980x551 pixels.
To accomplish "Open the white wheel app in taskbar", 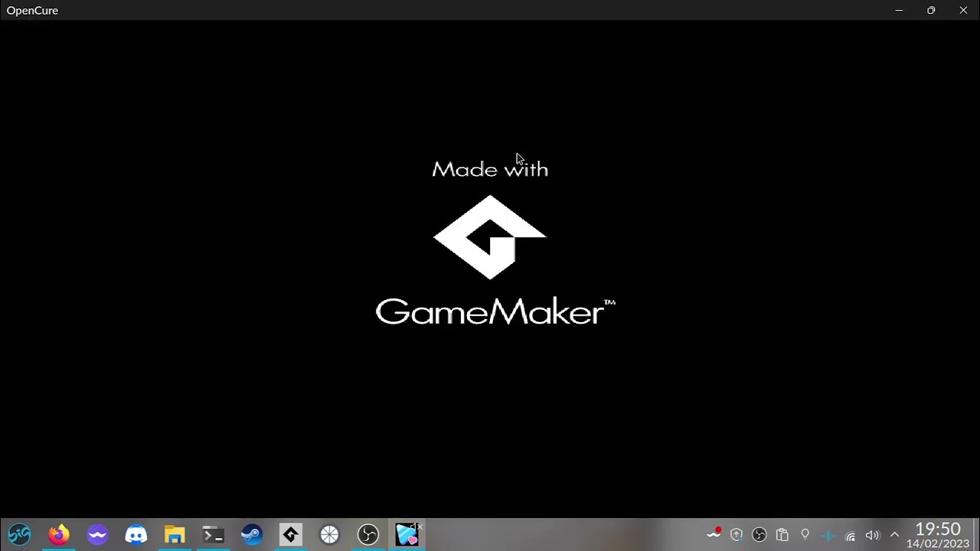I will click(x=329, y=534).
